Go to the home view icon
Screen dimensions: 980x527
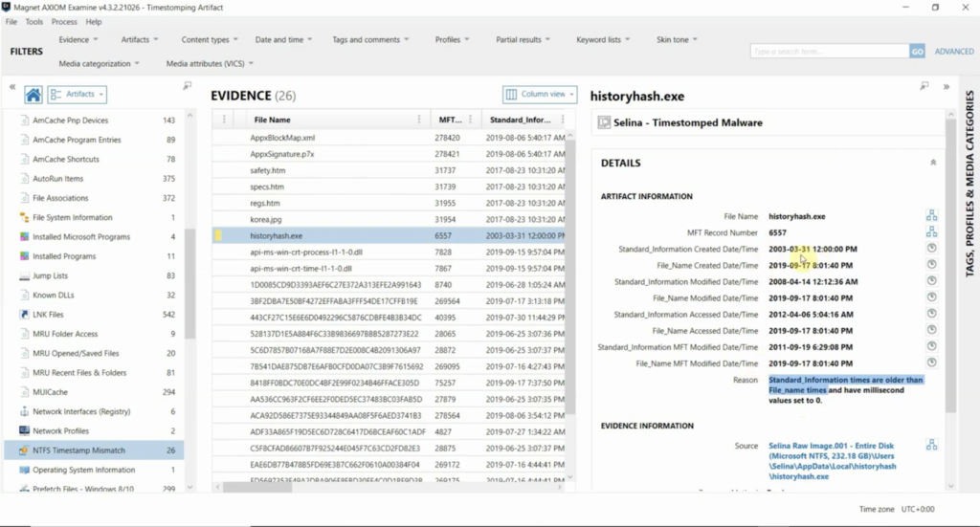point(33,95)
